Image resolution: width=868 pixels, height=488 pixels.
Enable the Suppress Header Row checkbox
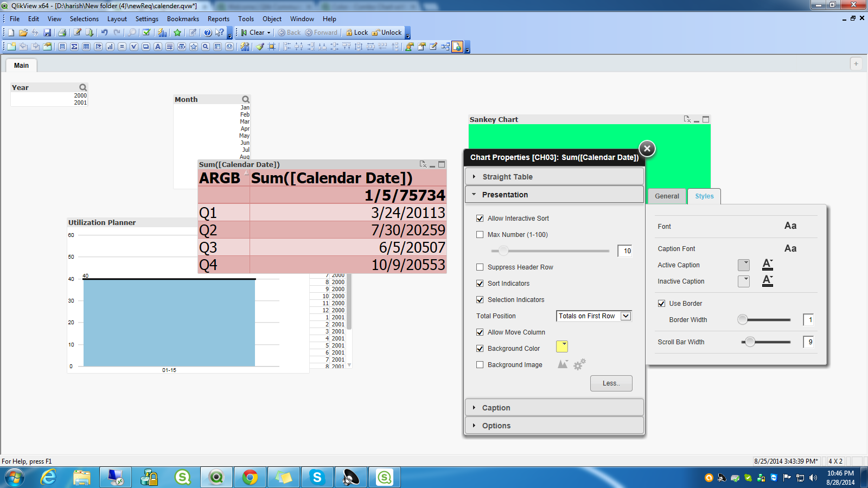(480, 267)
